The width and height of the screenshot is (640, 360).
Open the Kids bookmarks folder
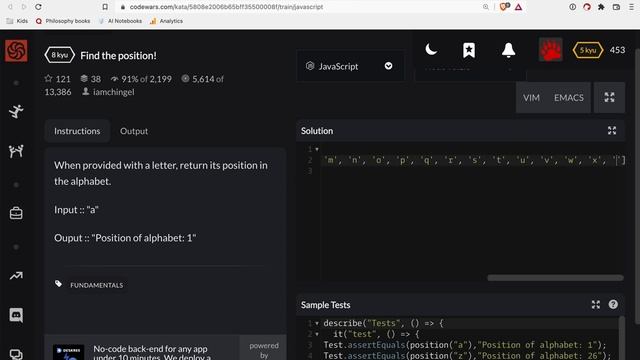pyautogui.click(x=17, y=21)
